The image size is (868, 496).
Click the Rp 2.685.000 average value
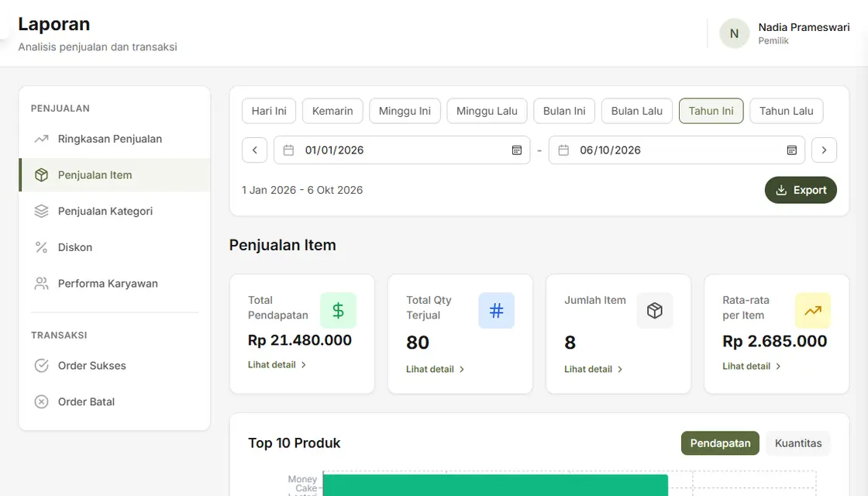pyautogui.click(x=774, y=342)
